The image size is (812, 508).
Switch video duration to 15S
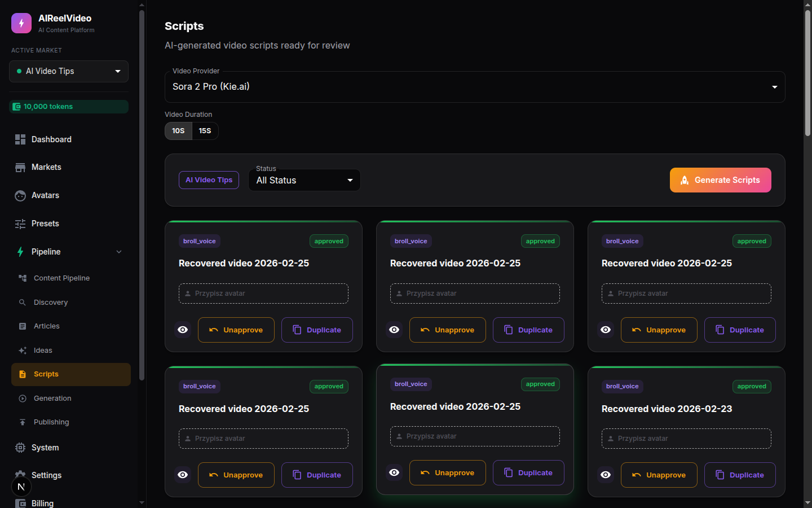[x=205, y=130]
